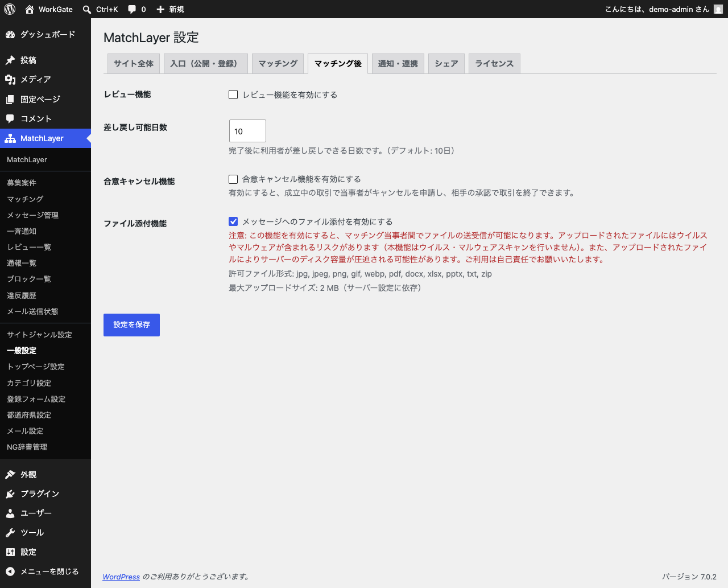Select the マッチング後 tab
This screenshot has width=728, height=588.
coord(338,64)
